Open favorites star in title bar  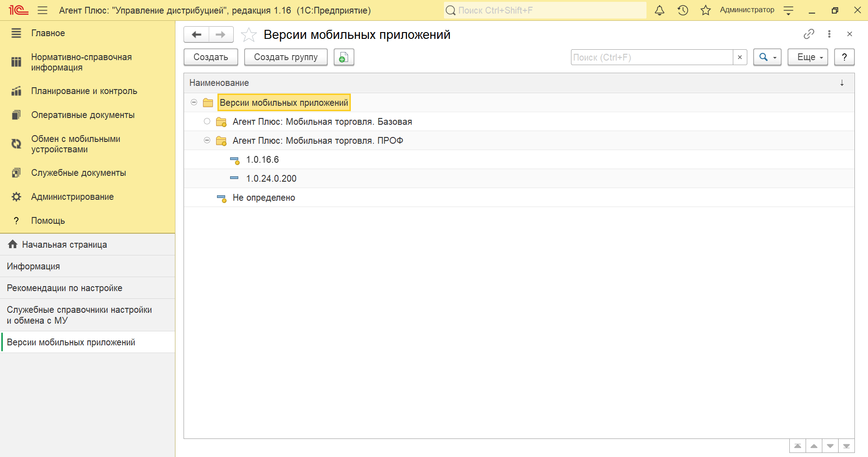pyautogui.click(x=706, y=10)
